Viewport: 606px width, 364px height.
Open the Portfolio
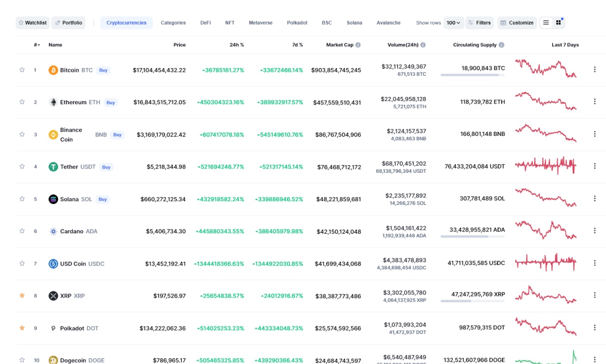coord(69,23)
